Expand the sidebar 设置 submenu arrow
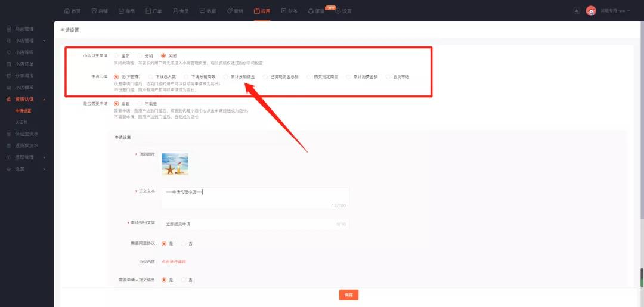 pyautogui.click(x=44, y=169)
